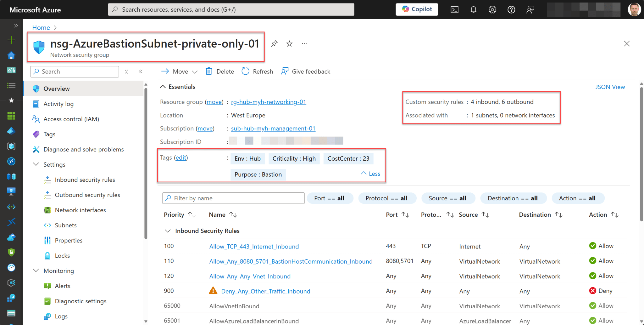Add nsg-AzureBastionSubnet to favorites via star

[289, 43]
